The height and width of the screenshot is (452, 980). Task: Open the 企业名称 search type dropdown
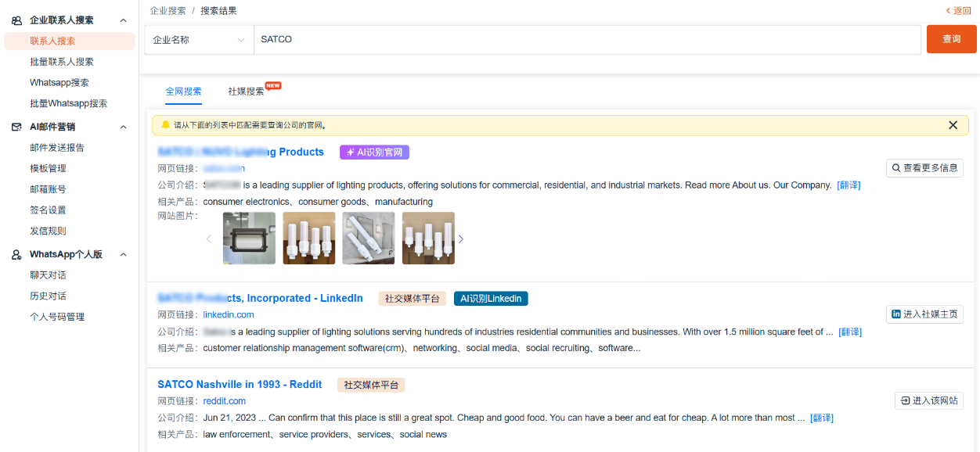pos(200,40)
